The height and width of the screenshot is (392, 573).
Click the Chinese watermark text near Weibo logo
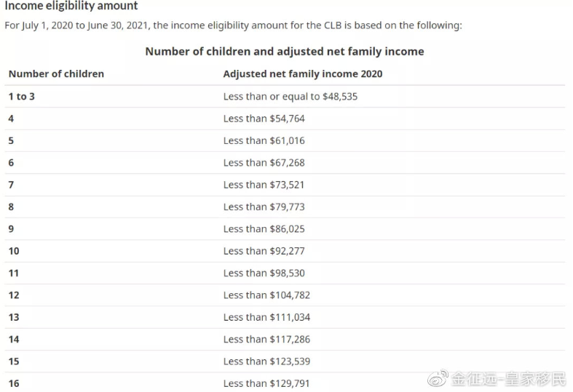tap(508, 379)
